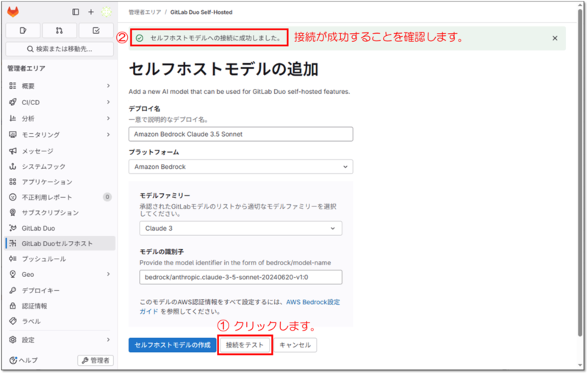
Task: Open アプリケーション in the sidebar
Action: 60,181
